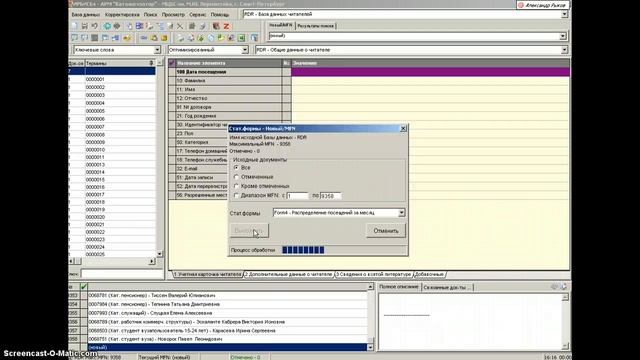This screenshot has height=360, width=640.
Task: Click the 'Ключ' input field under terms list
Action: 122,274
